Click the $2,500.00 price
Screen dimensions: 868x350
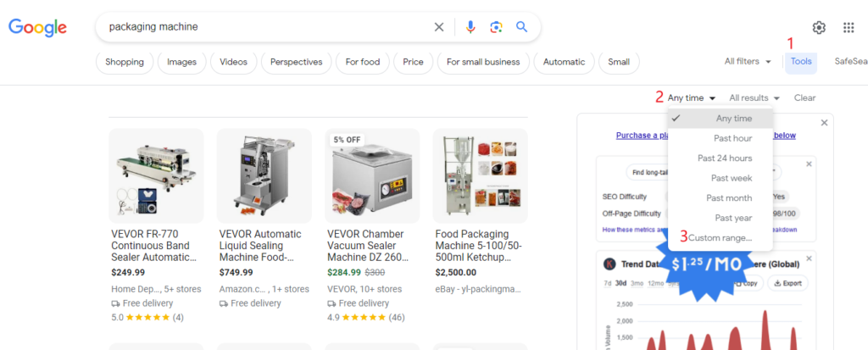[x=455, y=273]
